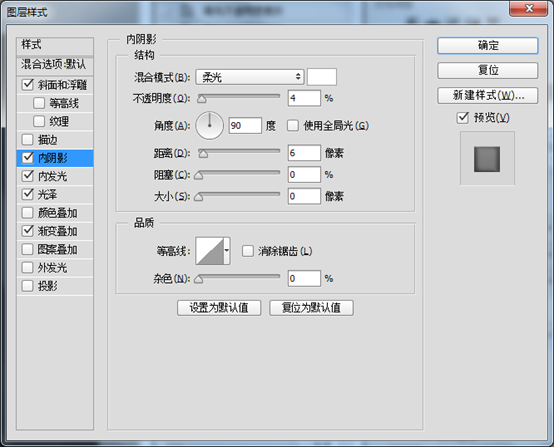The width and height of the screenshot is (554, 447).
Task: Enable the 纹理 checkbox
Action: [39, 121]
